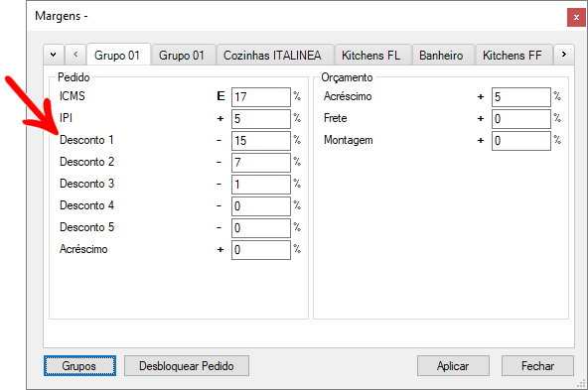The height and width of the screenshot is (390, 588).
Task: Click the Desbloquear Pedido button
Action: [187, 365]
